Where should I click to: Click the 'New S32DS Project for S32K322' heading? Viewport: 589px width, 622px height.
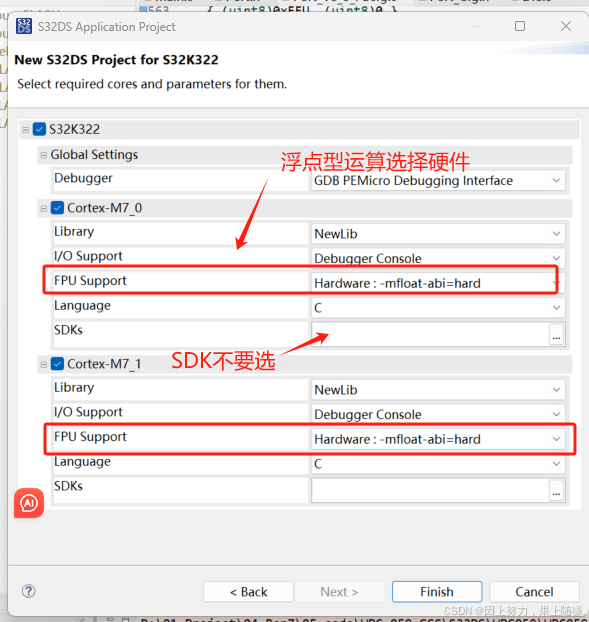(116, 60)
